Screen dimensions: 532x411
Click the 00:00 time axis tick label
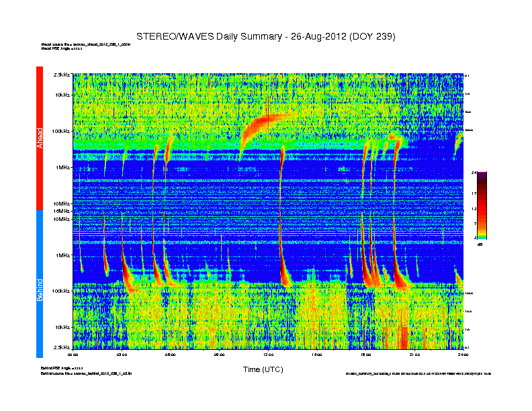[74, 355]
